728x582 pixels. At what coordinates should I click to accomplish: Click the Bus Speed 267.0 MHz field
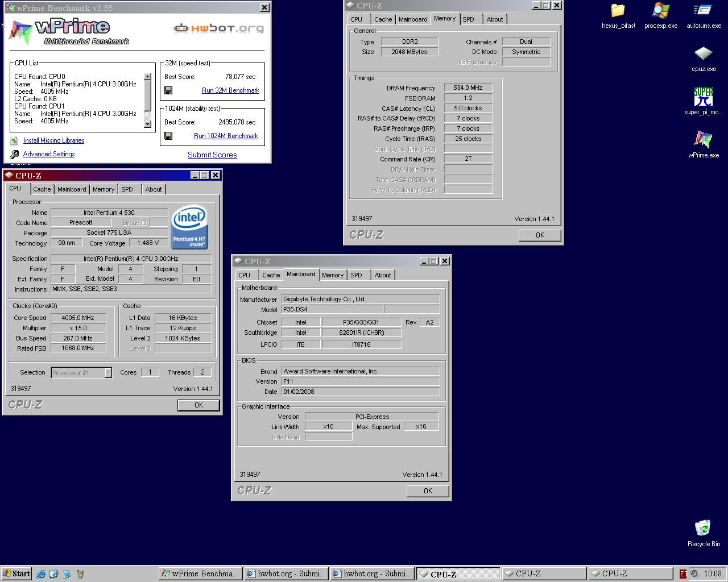(78, 338)
